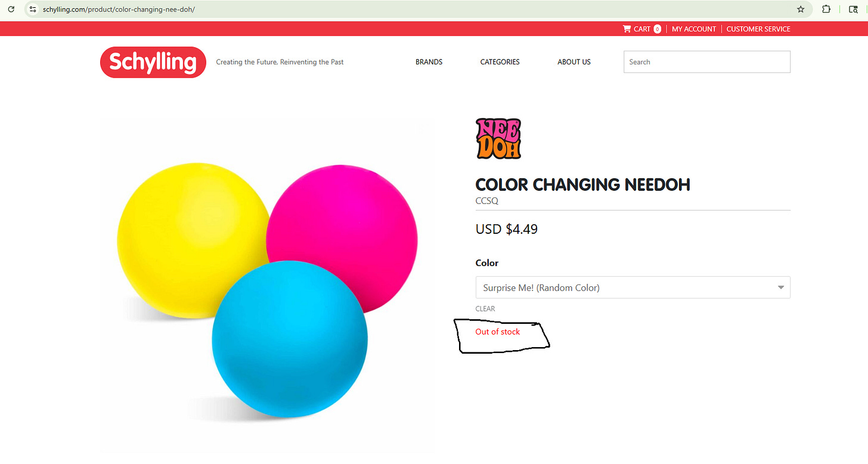Open the Surprise Me! (Random Color) selector
The height and width of the screenshot is (464, 868).
(x=633, y=287)
